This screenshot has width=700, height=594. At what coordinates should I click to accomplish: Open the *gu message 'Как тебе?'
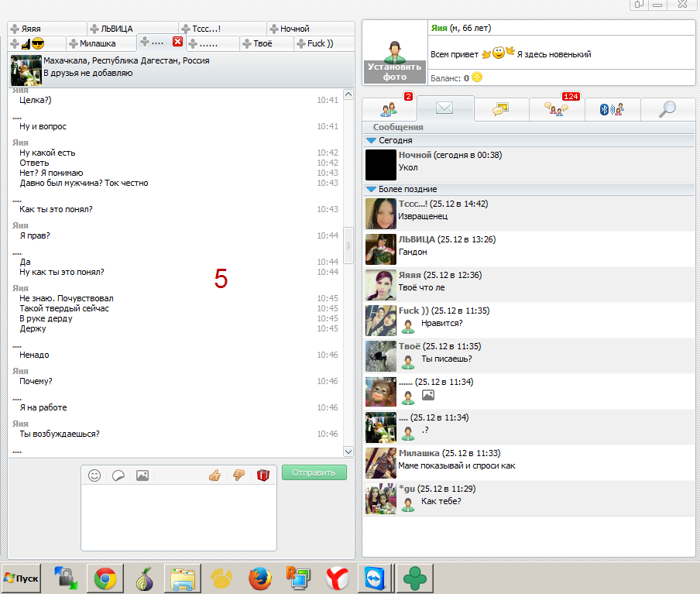click(530, 499)
